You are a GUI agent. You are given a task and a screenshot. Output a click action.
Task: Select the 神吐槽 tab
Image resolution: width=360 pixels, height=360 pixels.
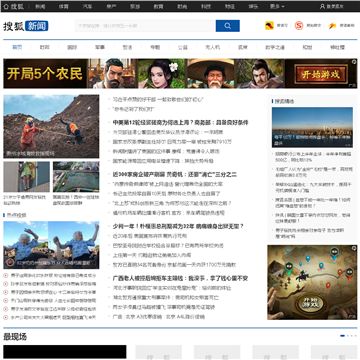[337, 47]
